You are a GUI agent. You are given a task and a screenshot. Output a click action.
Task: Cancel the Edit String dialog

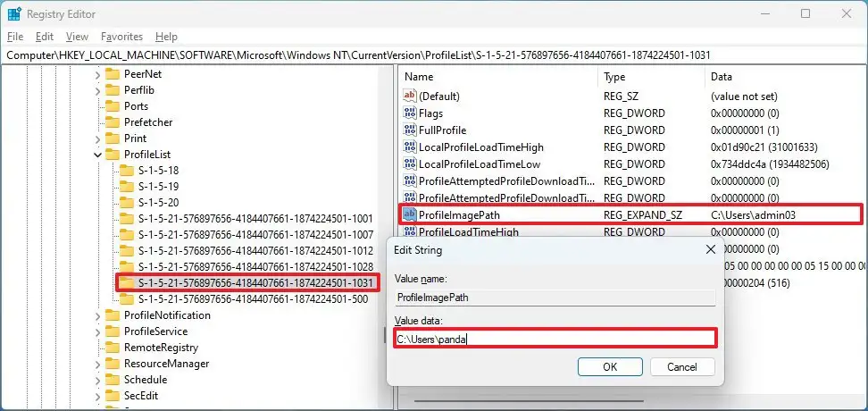tap(682, 366)
